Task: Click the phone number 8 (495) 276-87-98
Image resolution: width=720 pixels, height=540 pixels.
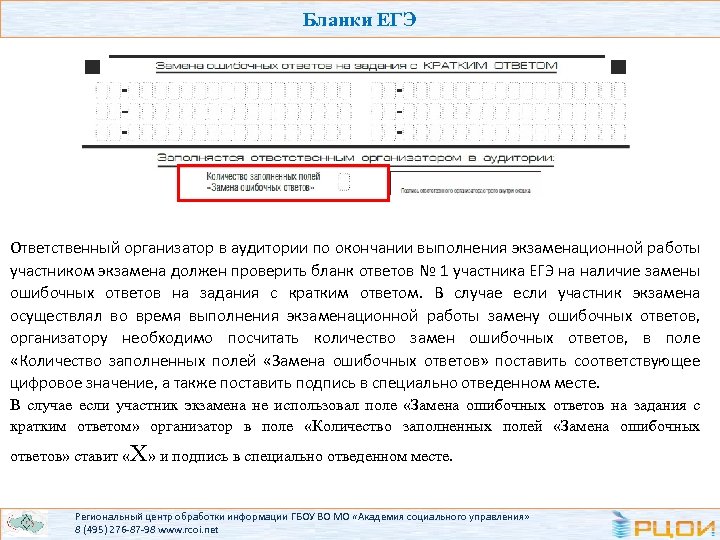Action: coord(115,530)
